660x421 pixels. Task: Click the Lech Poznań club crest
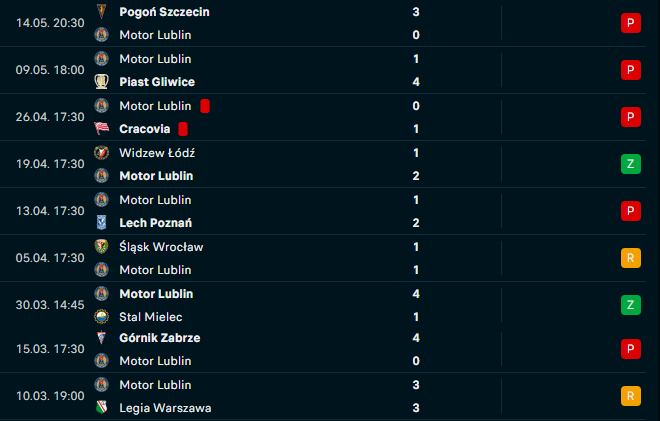coord(101,223)
